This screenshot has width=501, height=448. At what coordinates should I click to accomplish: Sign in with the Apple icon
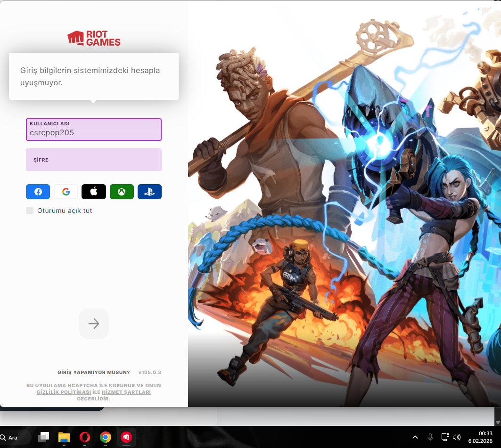94,192
